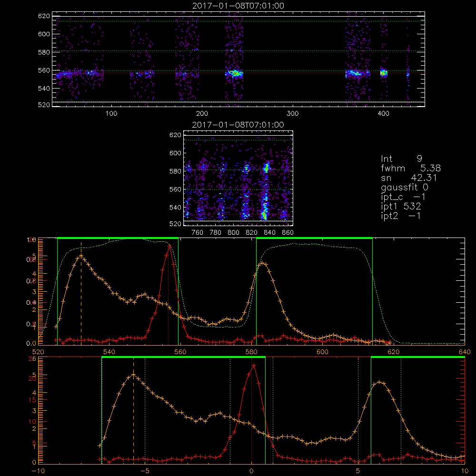
Task: Click bright emission blob near 400 in top spectrogram
Action: click(384, 72)
